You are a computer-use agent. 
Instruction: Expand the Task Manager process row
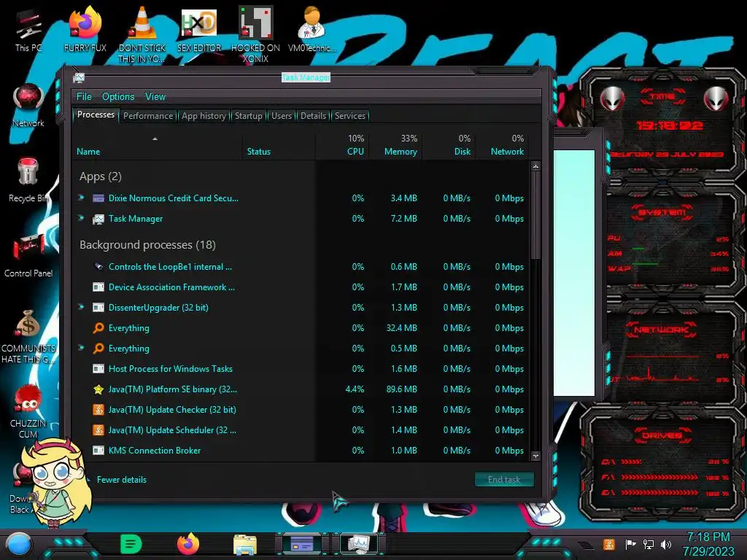click(x=82, y=217)
